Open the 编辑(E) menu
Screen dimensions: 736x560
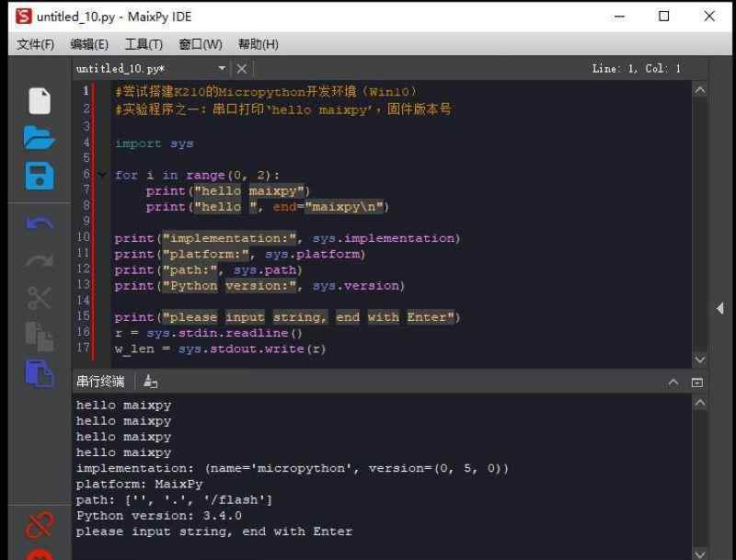(89, 44)
